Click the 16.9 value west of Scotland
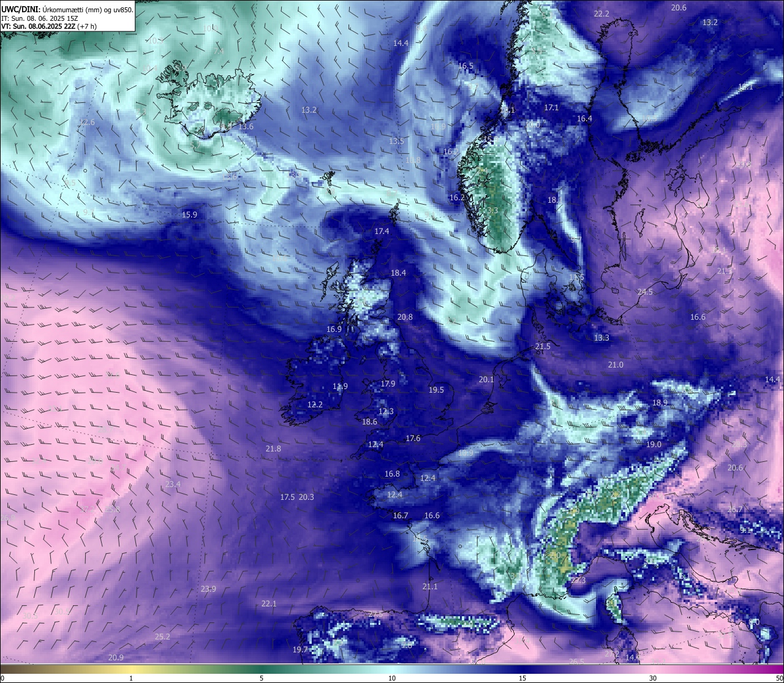The height and width of the screenshot is (683, 784). click(x=334, y=329)
